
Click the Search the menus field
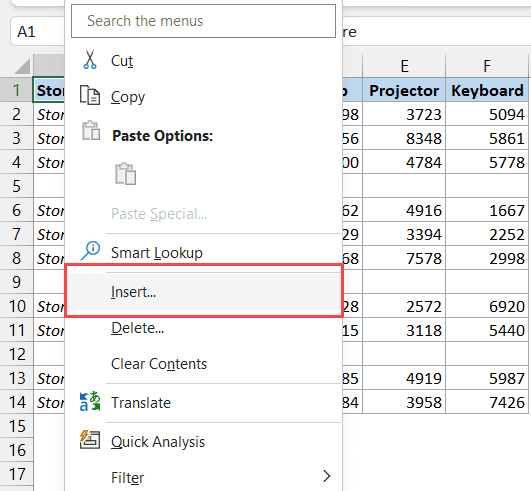click(x=204, y=21)
